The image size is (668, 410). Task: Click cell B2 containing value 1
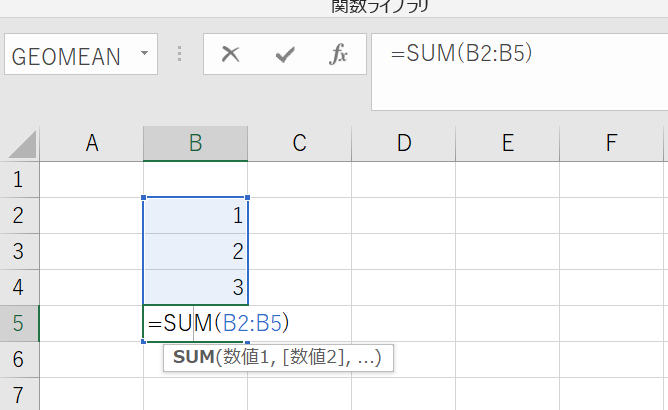(196, 215)
